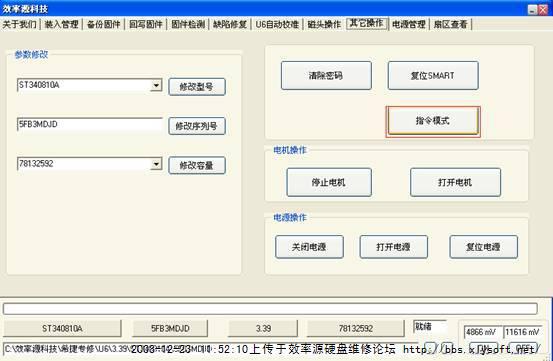Screen dimensions: 553x361
Task: Click the 就绪 ready status field
Action: point(430,327)
